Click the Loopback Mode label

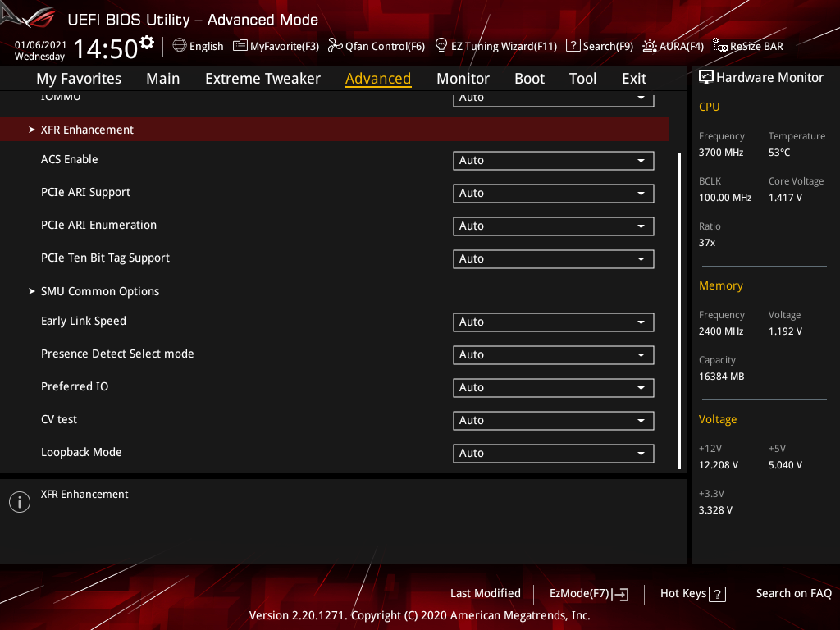(81, 453)
